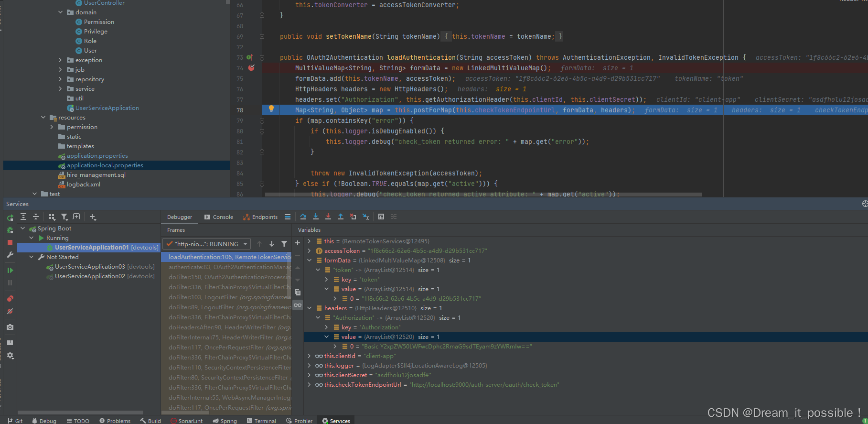Expand the exception package folder
Image resolution: width=868 pixels, height=424 pixels.
pos(60,60)
